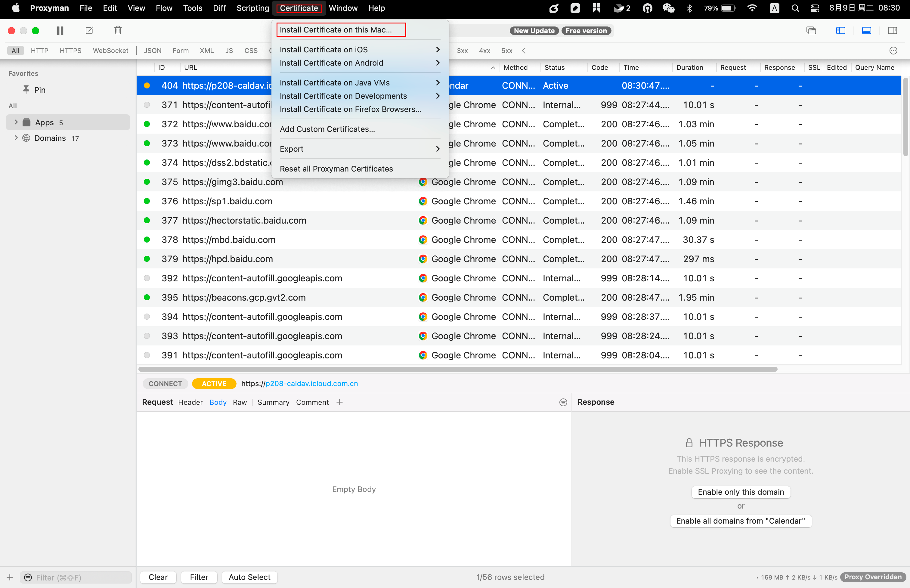
Task: Click the WeChat menu bar icon
Action: pos(668,8)
